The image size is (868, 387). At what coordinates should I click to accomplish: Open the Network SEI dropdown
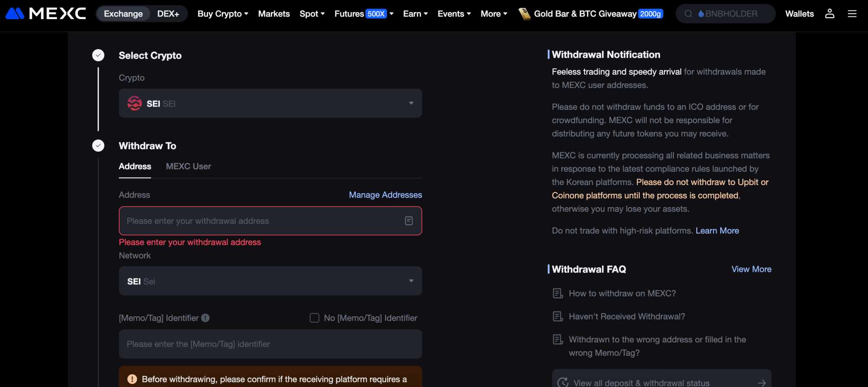point(270,281)
